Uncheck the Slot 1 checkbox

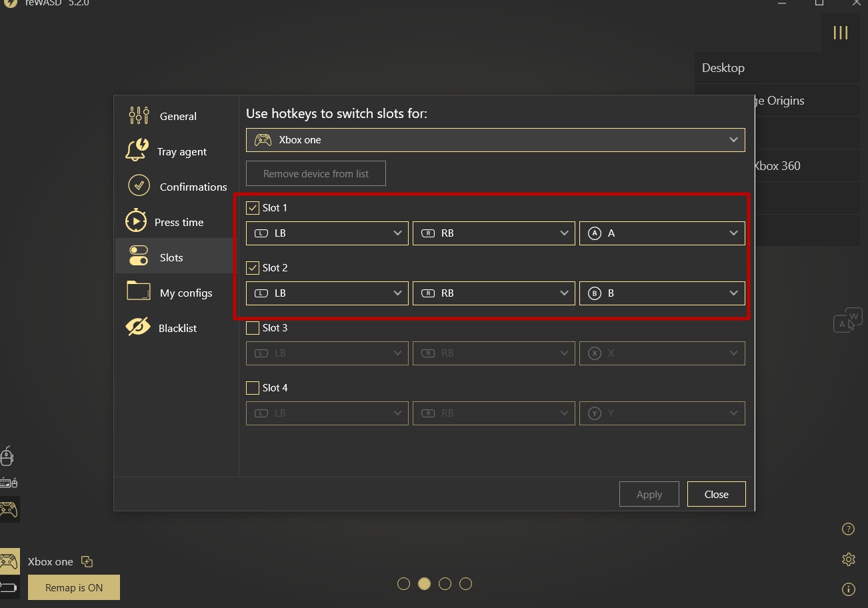click(253, 208)
